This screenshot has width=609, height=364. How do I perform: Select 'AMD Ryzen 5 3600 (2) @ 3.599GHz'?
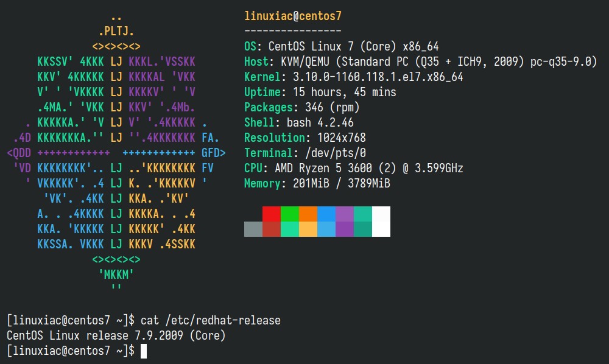pyautogui.click(x=369, y=168)
